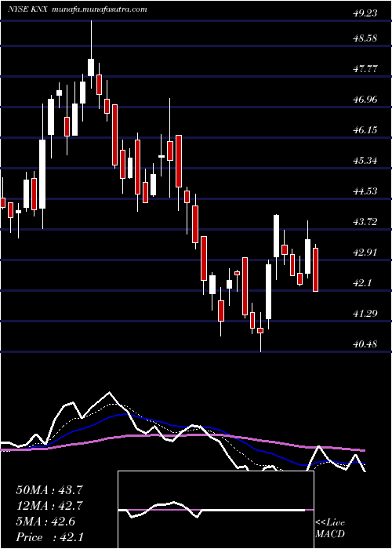
Task: Select the 45.34 price axis label
Action: pyautogui.click(x=365, y=161)
